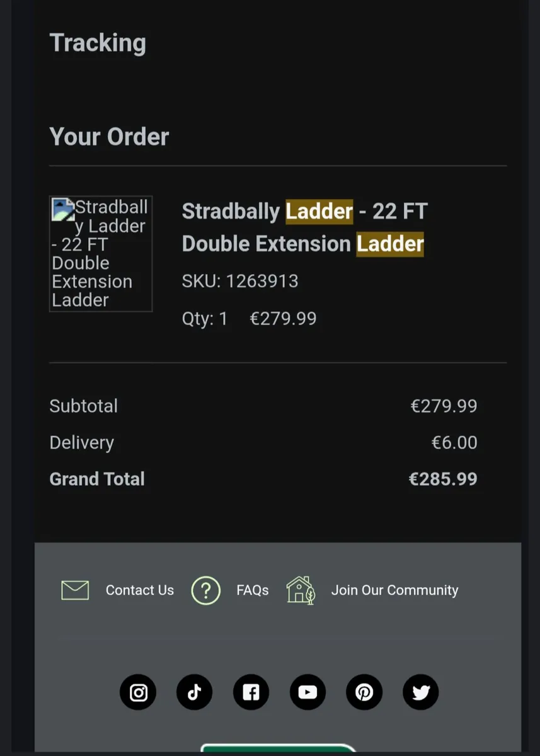The image size is (540, 756).
Task: Click the Tracking section heading
Action: tap(98, 43)
